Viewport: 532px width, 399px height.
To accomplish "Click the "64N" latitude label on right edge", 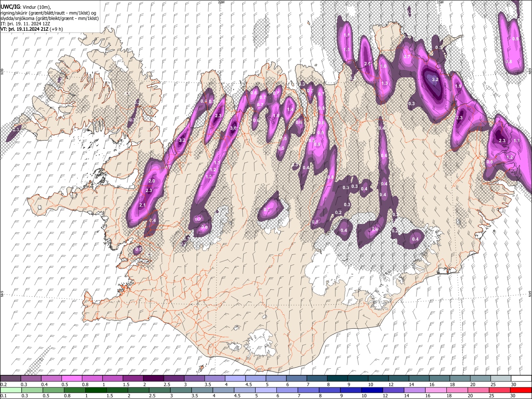I will point(530,293).
